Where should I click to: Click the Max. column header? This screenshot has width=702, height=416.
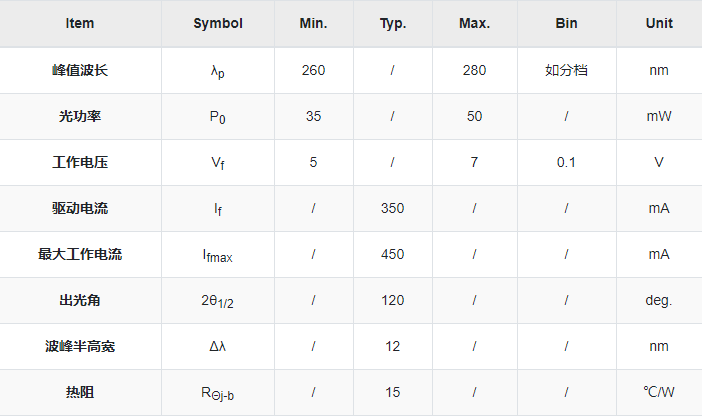pyautogui.click(x=475, y=23)
